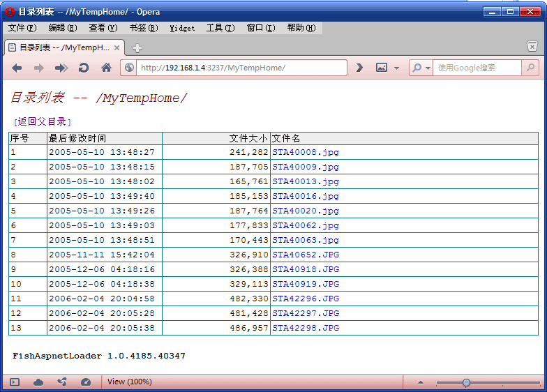Click the Back navigation arrow
Screen dimensions: 547x392
(17, 68)
